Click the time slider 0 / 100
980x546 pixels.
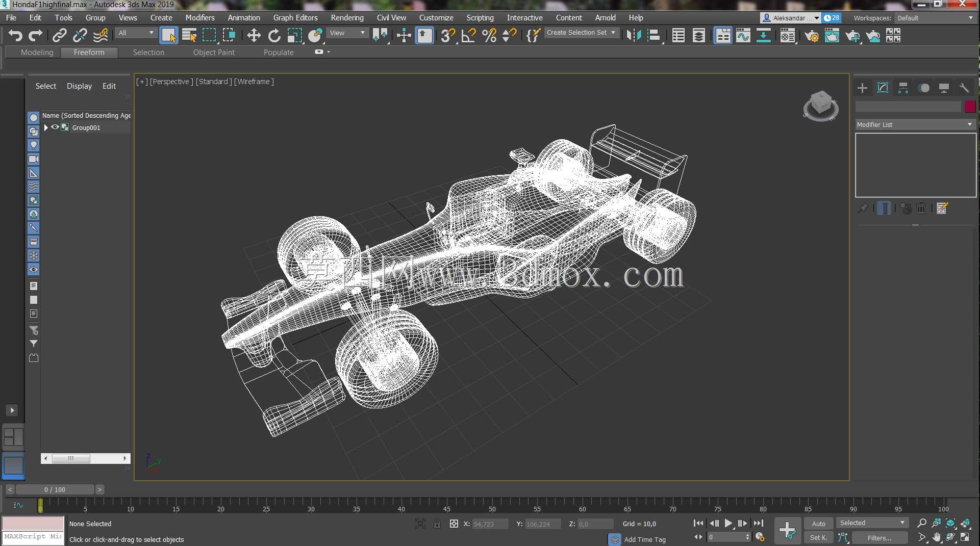click(55, 489)
